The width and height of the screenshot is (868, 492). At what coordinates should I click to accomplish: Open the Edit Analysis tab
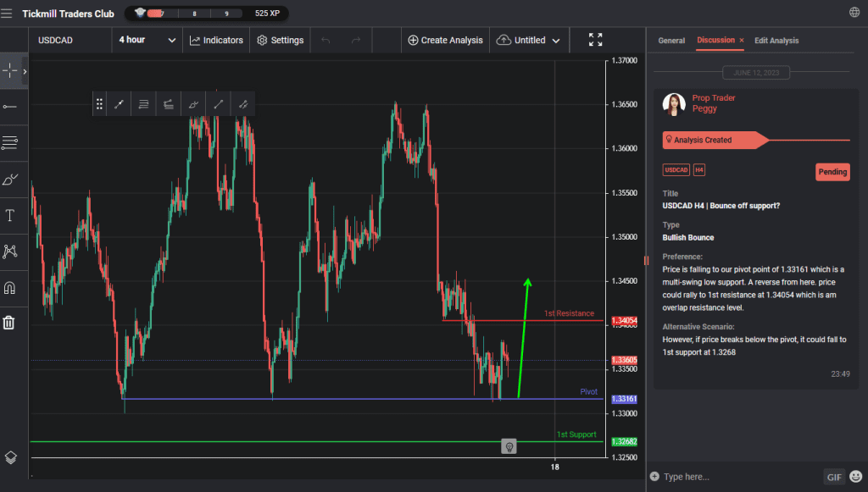point(776,40)
